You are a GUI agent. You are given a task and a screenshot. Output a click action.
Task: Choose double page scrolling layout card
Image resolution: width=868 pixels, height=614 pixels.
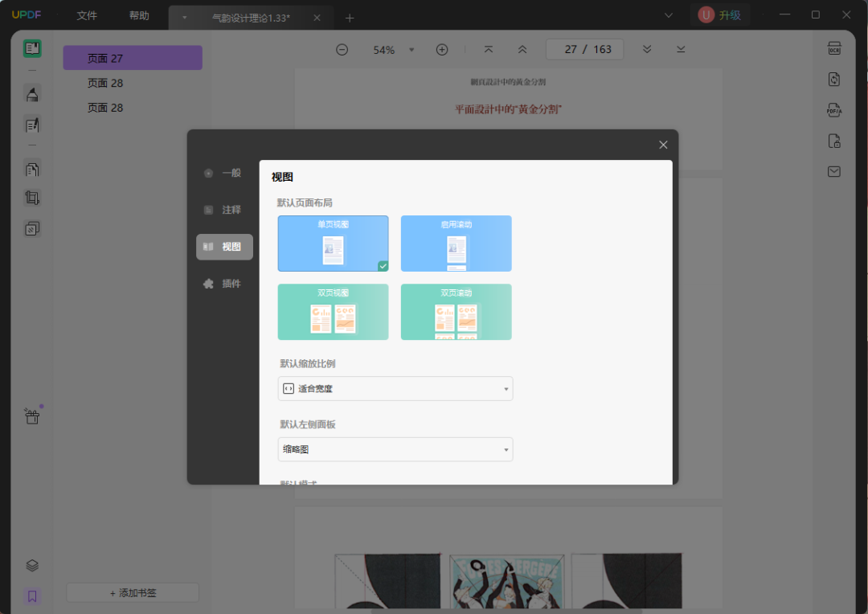(x=457, y=312)
